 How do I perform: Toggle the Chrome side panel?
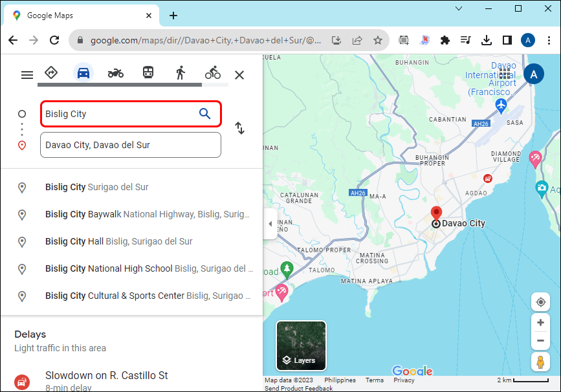point(507,40)
